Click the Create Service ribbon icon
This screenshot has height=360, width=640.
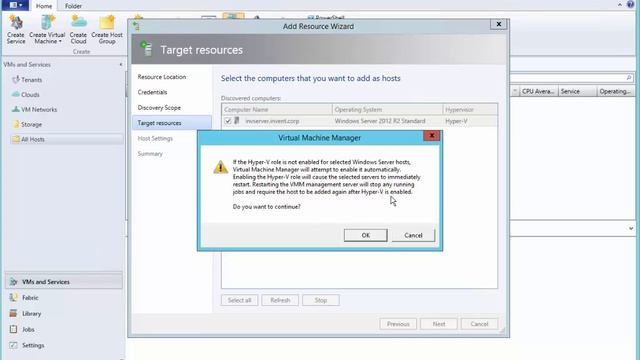click(16, 29)
